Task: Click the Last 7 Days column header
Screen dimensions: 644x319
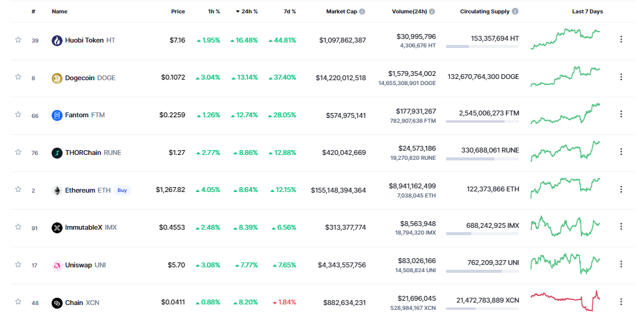Action: tap(587, 12)
